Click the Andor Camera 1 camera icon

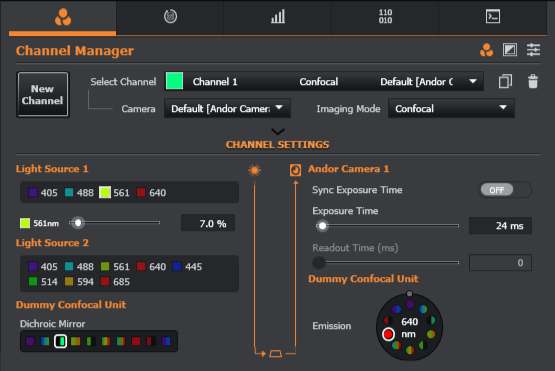(295, 170)
